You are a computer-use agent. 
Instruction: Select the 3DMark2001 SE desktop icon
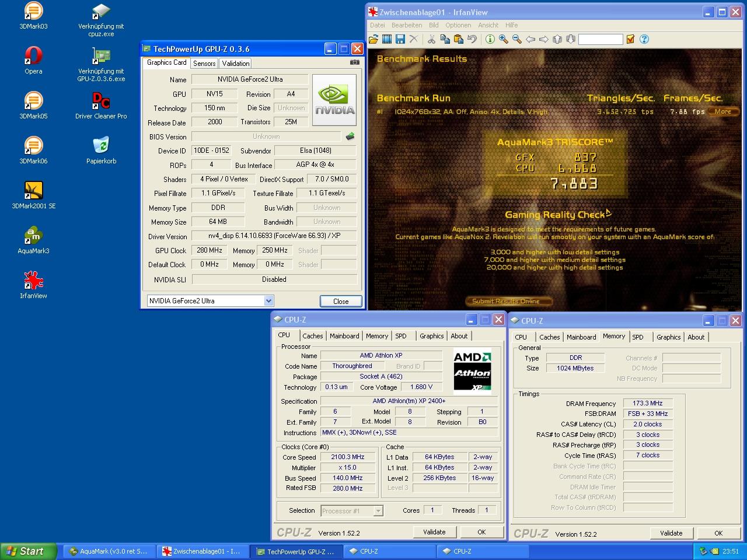pos(33,195)
